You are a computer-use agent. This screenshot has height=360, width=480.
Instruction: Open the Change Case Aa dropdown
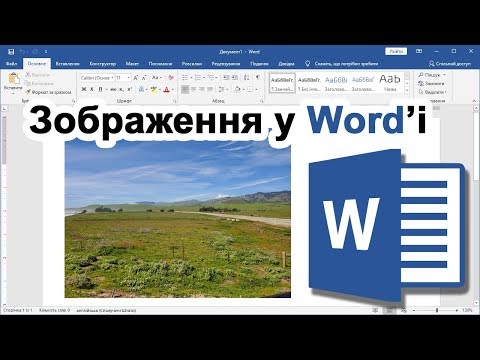point(157,78)
